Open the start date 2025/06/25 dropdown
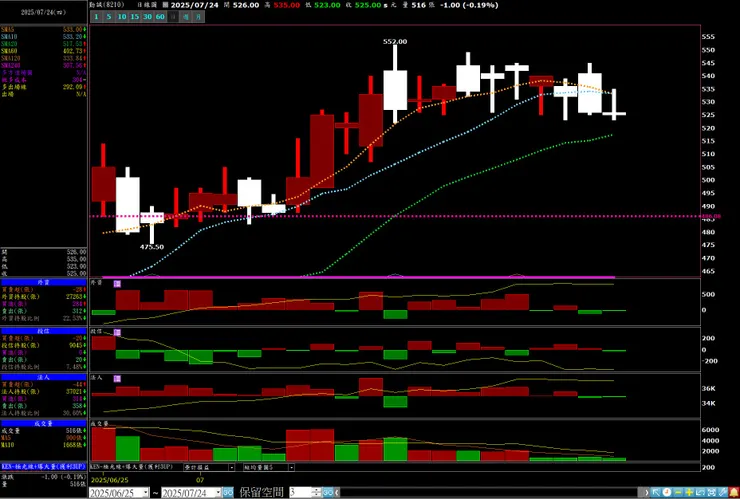This screenshot has width=740, height=499. pos(145,493)
